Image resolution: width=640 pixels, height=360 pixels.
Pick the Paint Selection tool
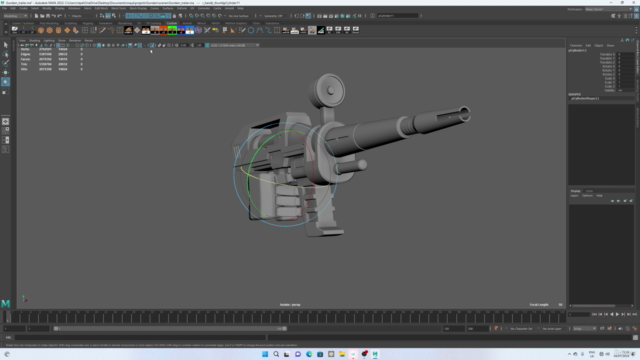(x=5, y=63)
